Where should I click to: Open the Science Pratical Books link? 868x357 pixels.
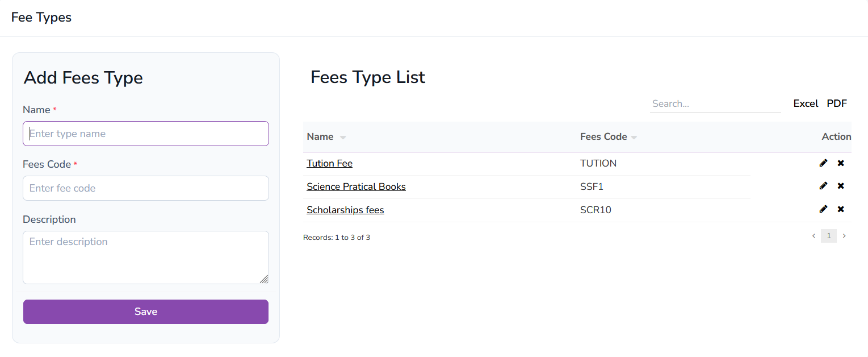tap(356, 186)
